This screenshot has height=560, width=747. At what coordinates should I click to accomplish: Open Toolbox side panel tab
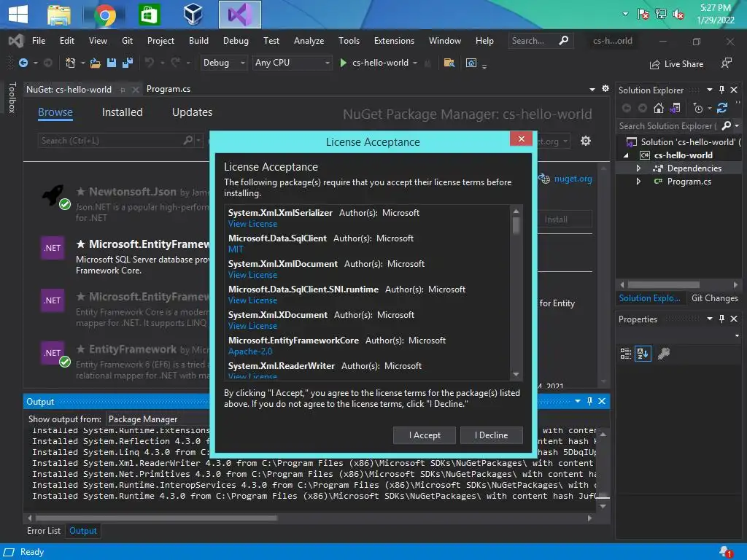click(x=12, y=97)
